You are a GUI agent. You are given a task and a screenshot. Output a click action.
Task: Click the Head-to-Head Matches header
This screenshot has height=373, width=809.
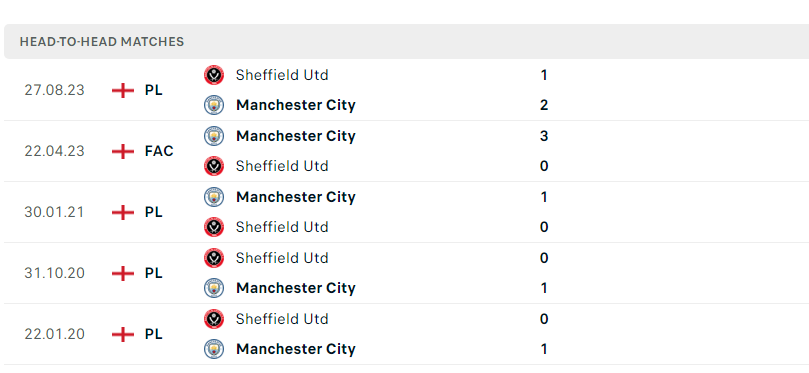[x=102, y=42]
